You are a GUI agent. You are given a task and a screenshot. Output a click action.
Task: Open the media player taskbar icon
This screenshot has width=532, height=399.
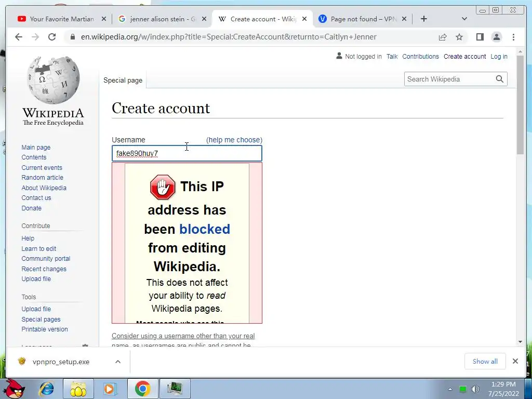(x=109, y=389)
